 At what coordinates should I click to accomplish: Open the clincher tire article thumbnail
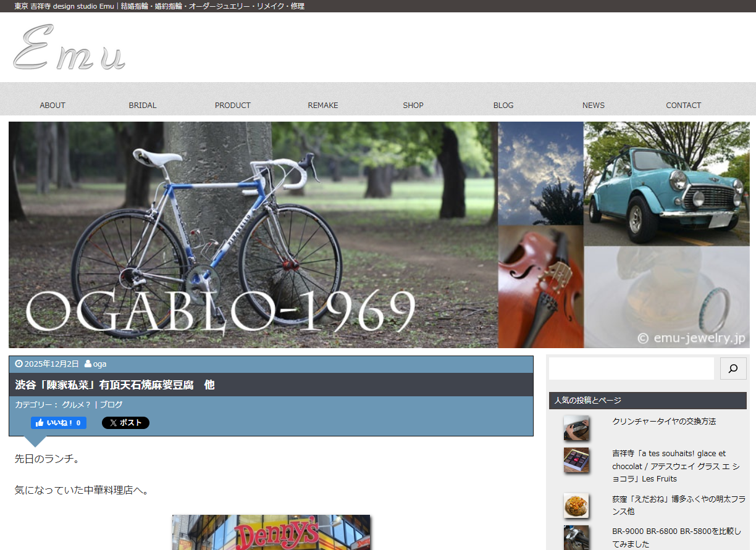pyautogui.click(x=576, y=428)
